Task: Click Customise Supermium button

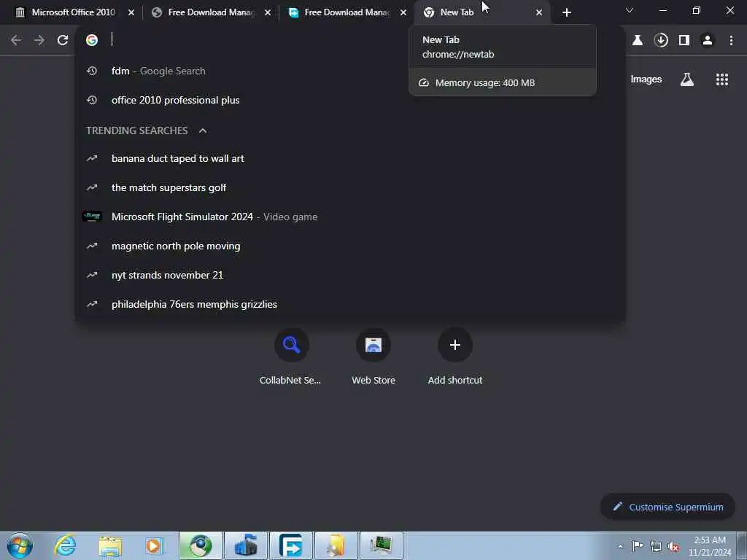Action: (667, 507)
